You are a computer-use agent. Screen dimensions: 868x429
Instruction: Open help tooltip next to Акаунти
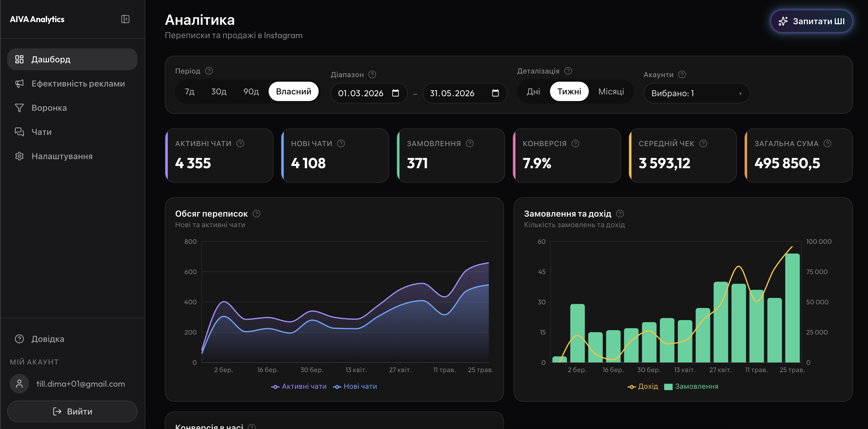point(682,74)
